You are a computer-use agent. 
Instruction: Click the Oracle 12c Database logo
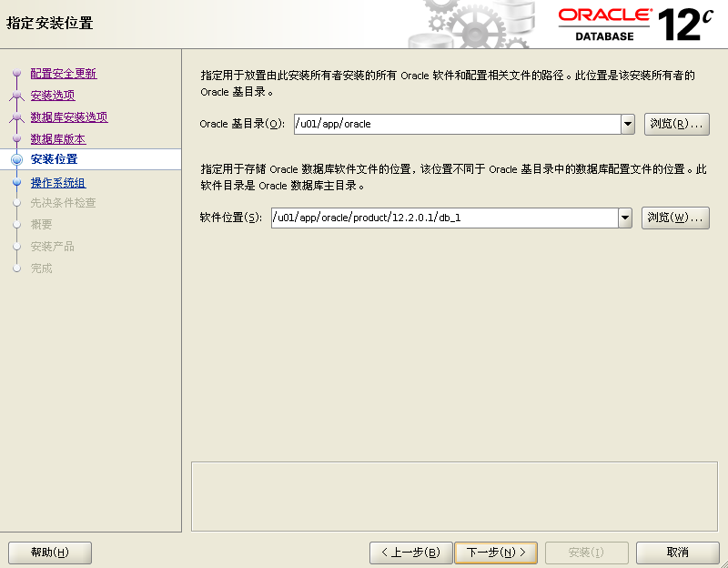635,25
